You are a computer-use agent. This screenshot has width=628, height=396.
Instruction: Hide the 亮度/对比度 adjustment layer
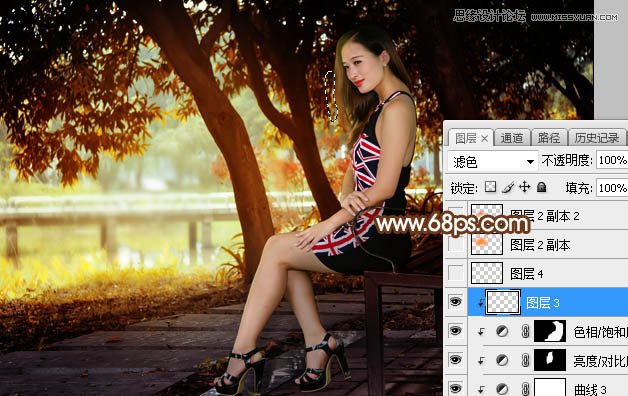pos(455,360)
